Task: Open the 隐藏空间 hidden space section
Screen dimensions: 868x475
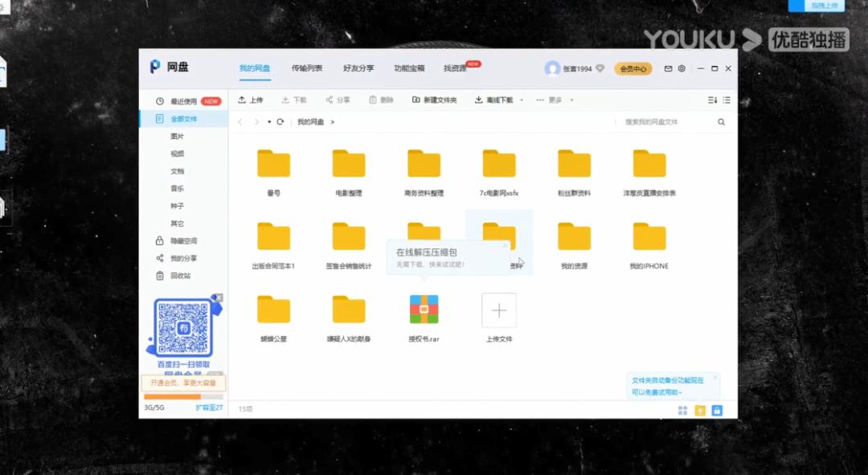Action: [183, 239]
